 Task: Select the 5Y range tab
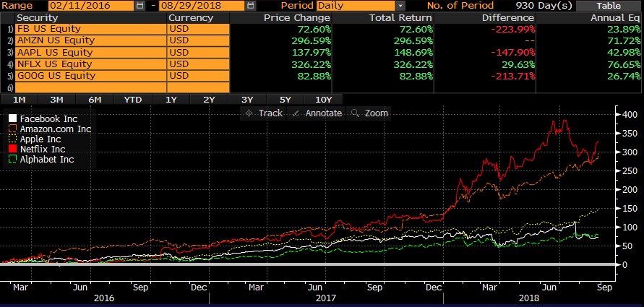point(285,100)
